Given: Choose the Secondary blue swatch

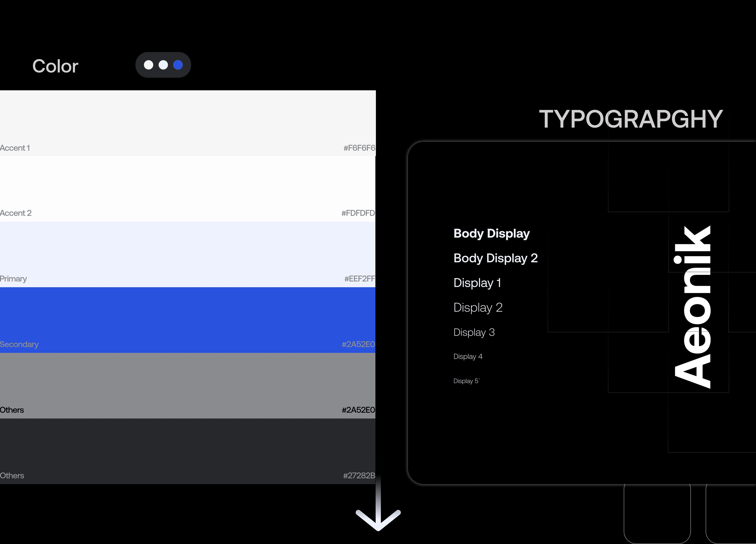Looking at the screenshot, I should (x=188, y=320).
